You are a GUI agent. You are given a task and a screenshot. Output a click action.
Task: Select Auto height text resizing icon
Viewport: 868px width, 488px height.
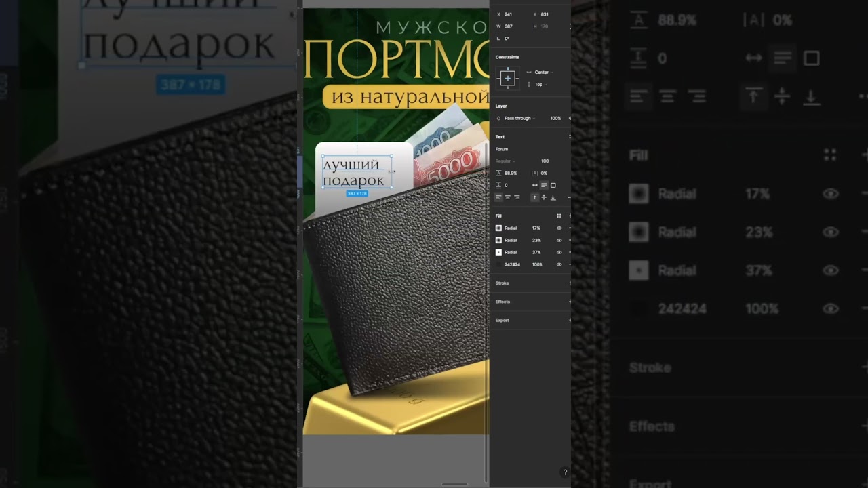[544, 185]
